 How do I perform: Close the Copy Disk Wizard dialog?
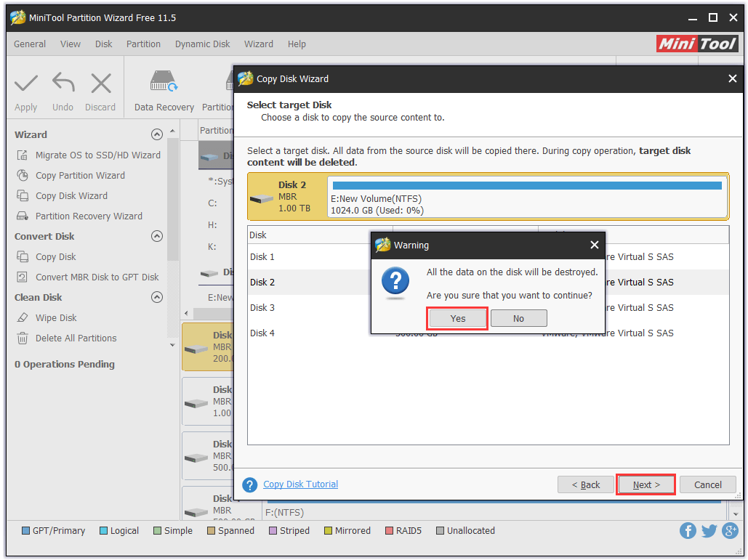click(x=732, y=78)
